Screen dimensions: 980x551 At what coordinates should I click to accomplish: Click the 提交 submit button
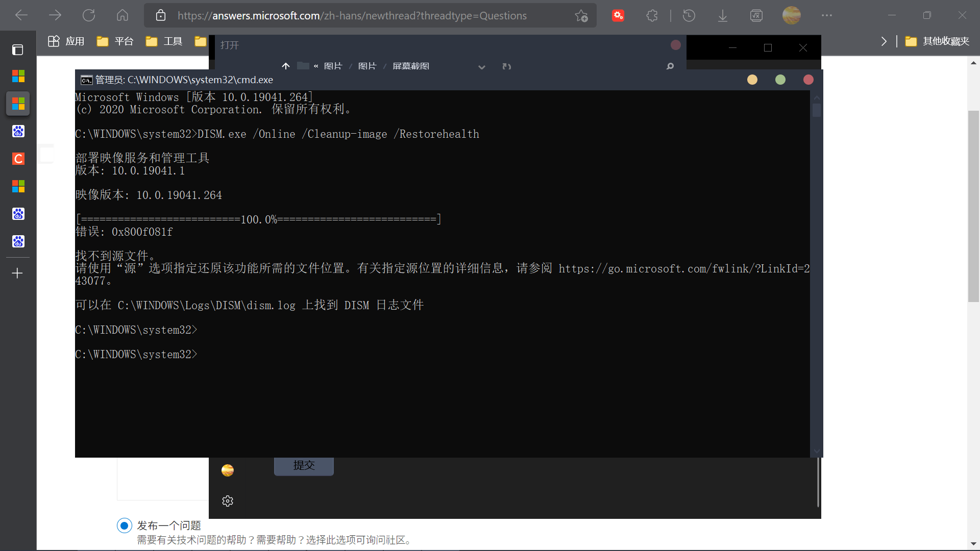click(x=304, y=466)
